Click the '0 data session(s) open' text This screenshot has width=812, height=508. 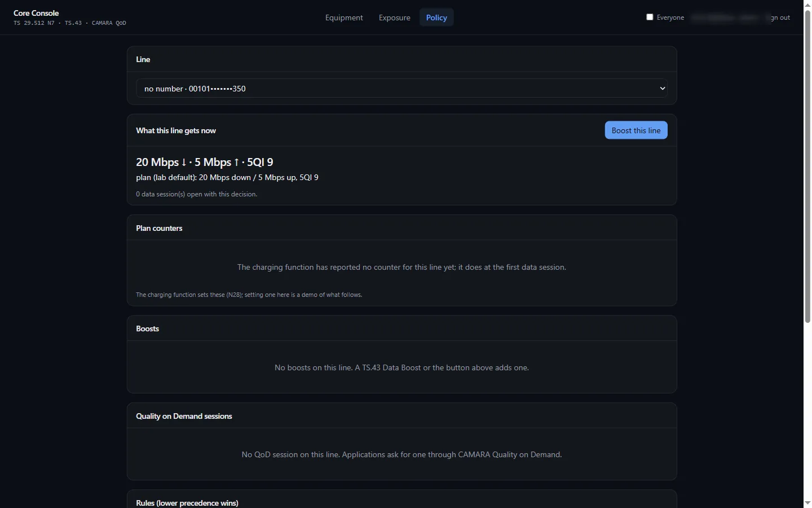click(196, 194)
